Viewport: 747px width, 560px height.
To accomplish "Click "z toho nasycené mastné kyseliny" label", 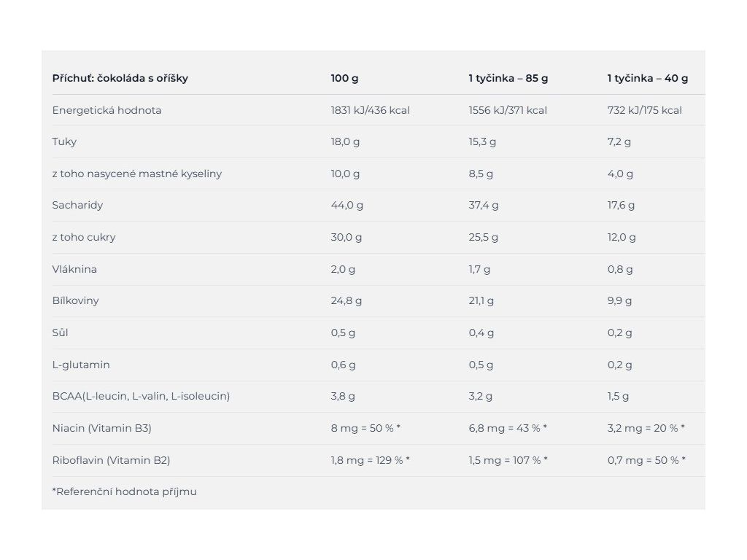I will (x=137, y=174).
